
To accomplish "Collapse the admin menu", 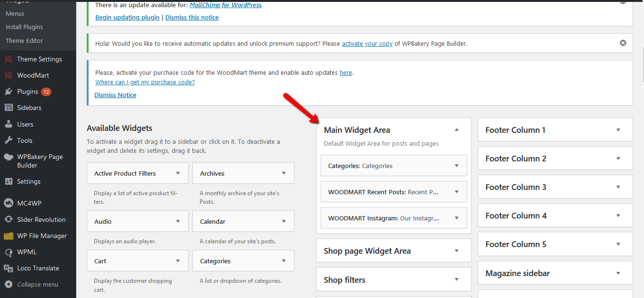I will 38,284.
